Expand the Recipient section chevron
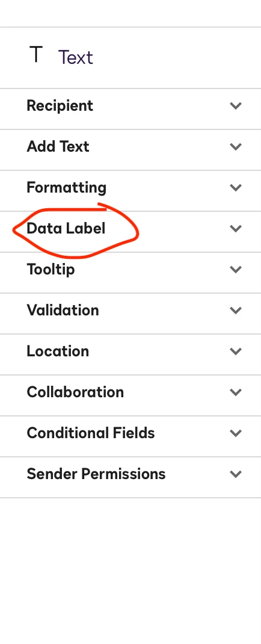Screen dimensions: 261x644 [236, 105]
